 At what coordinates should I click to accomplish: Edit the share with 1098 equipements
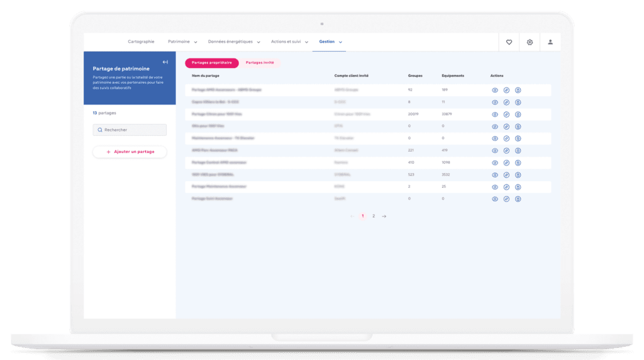[506, 162]
